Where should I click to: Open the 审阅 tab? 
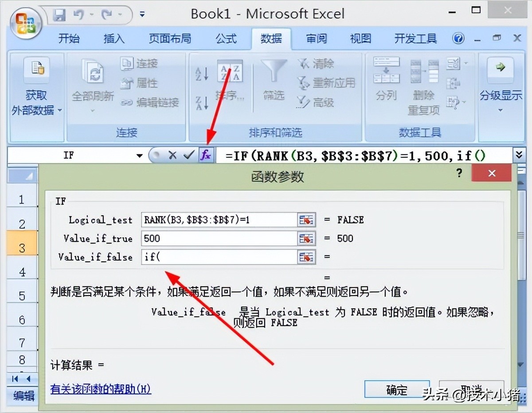(x=316, y=39)
